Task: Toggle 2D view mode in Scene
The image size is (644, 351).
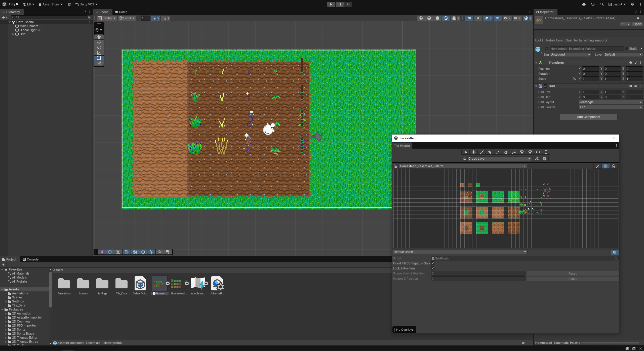Action: coord(469,18)
